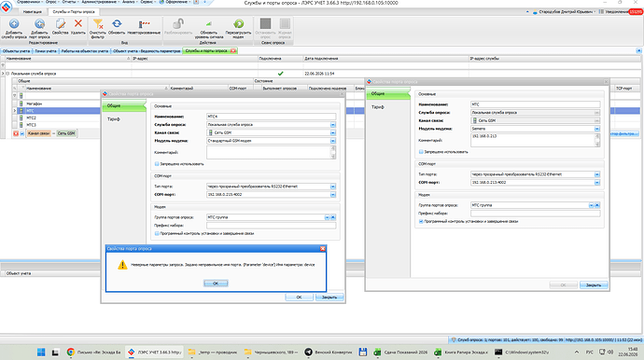
Task: Confirm the error message with OK
Action: click(216, 284)
